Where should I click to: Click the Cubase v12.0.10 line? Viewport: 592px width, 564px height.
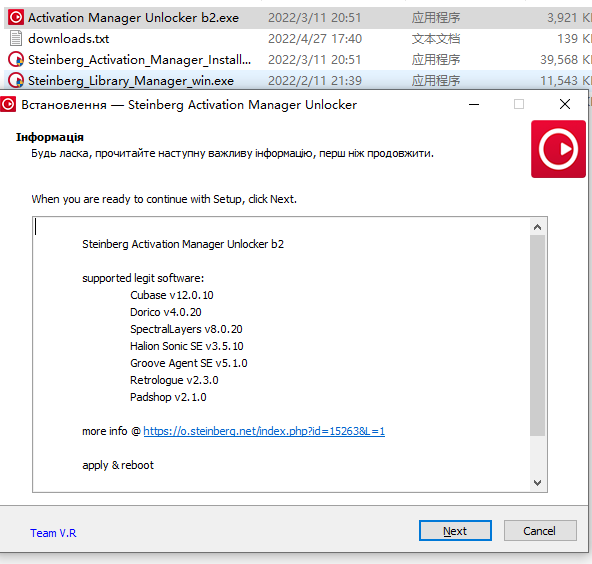coord(172,295)
